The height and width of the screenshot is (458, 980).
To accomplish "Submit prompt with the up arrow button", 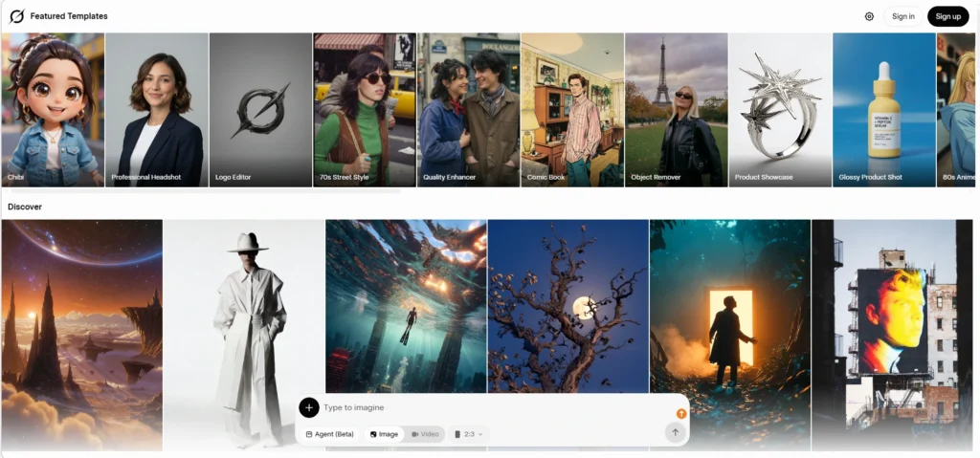I will click(x=675, y=432).
